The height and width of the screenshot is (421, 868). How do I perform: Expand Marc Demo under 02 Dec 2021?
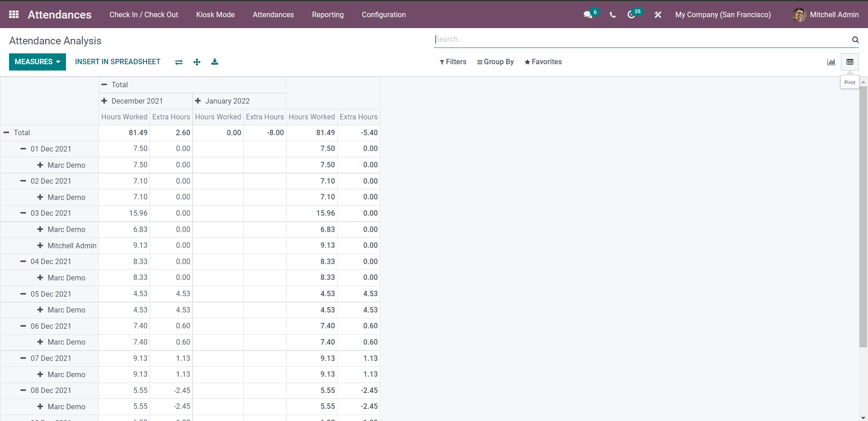coord(49,198)
